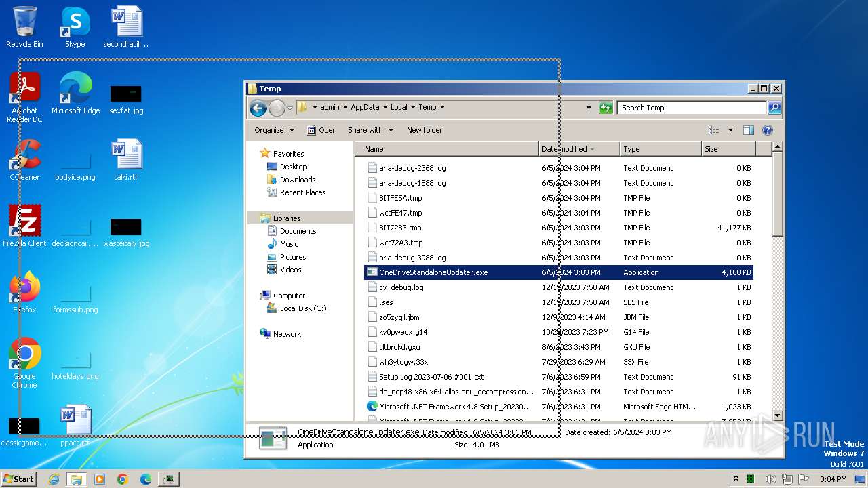Open the Google Chrome desktop shortcut
The height and width of the screenshot is (488, 868).
tap(24, 363)
